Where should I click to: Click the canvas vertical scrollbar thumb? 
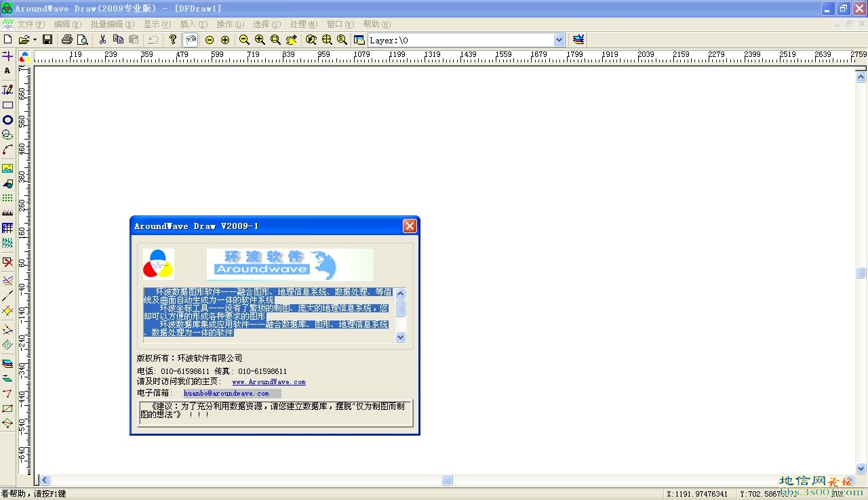[861, 272]
